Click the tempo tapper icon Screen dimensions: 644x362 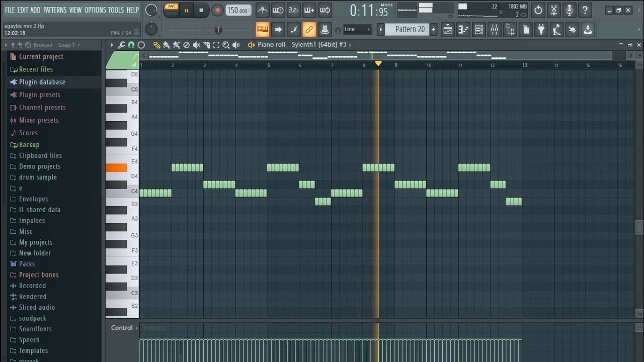tap(556, 30)
